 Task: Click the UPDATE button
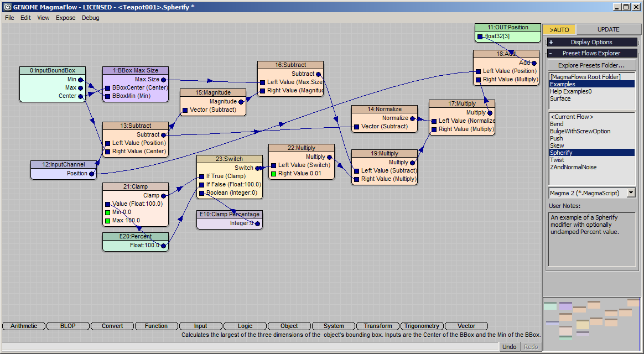(x=608, y=29)
